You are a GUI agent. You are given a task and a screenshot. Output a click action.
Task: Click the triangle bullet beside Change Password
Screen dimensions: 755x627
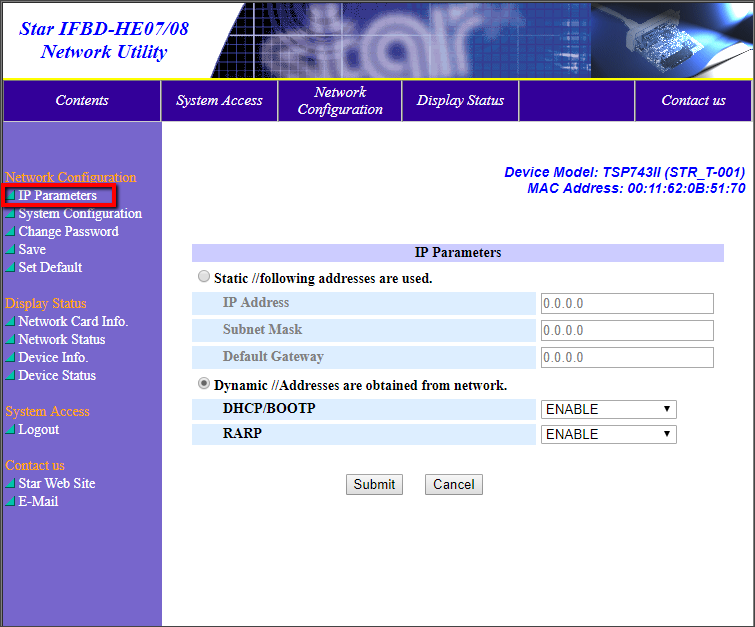click(x=10, y=232)
